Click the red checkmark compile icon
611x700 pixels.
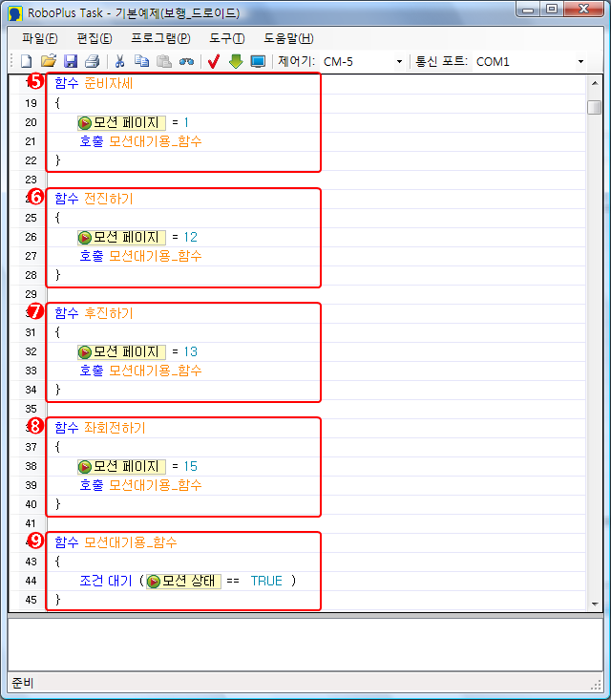click(x=214, y=61)
